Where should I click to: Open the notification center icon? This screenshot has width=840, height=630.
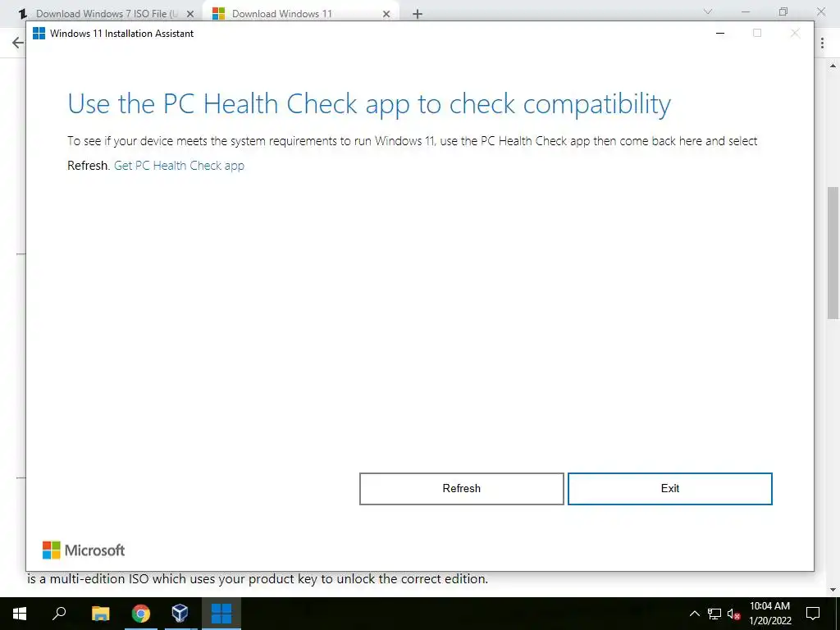point(813,614)
